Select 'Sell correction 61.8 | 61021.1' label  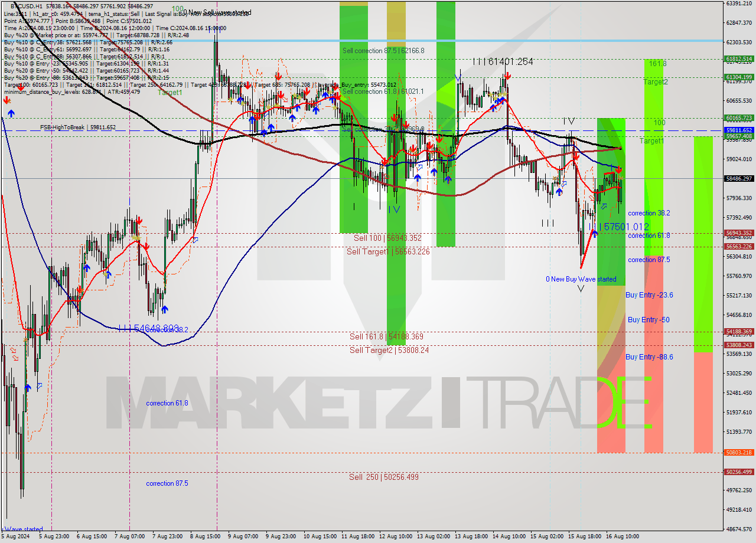coord(383,91)
